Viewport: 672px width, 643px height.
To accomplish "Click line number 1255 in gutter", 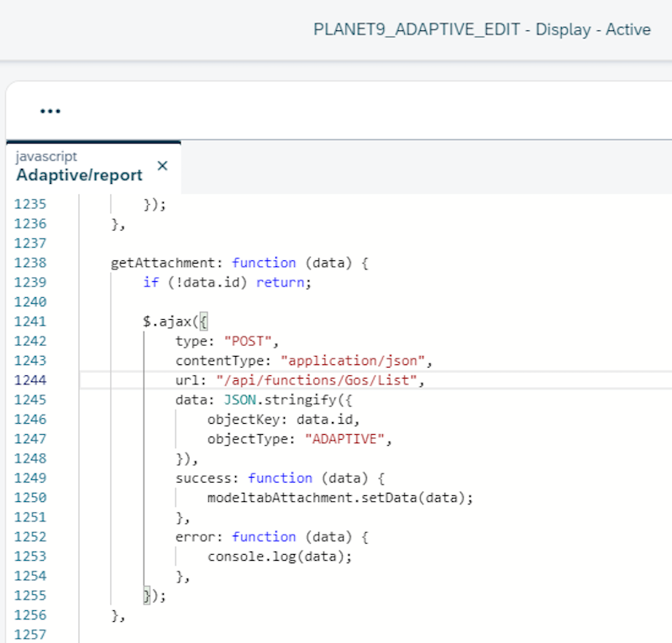I will point(30,595).
